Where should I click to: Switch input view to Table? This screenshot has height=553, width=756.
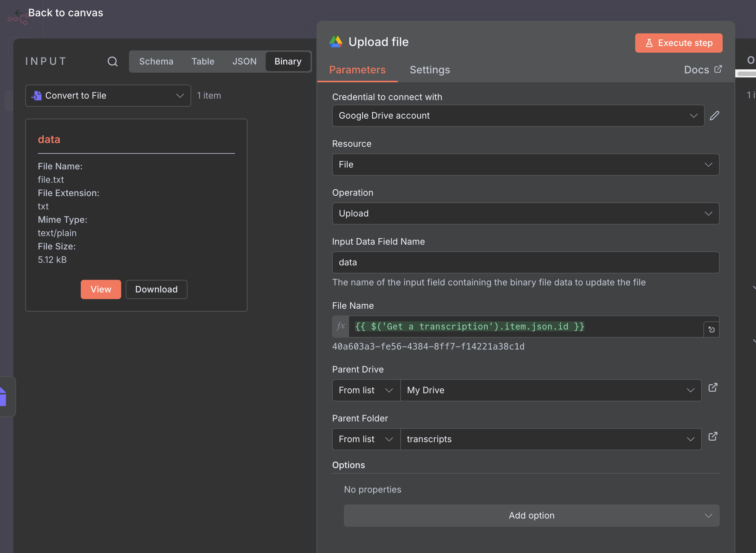coord(203,62)
